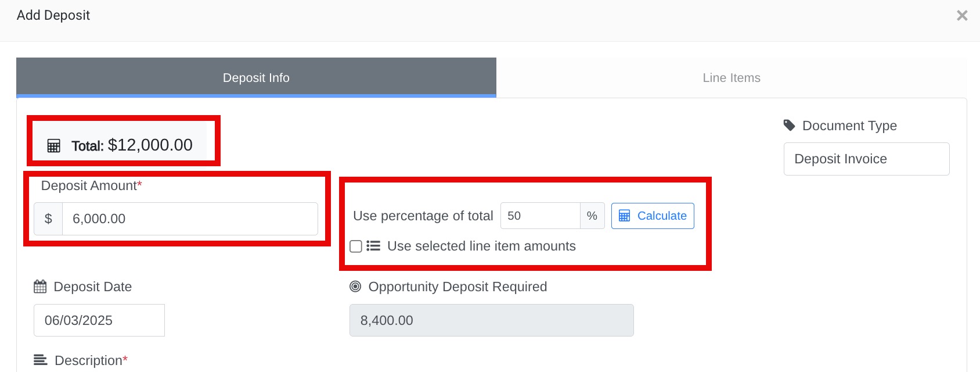Click the percent symbol addon

[592, 216]
